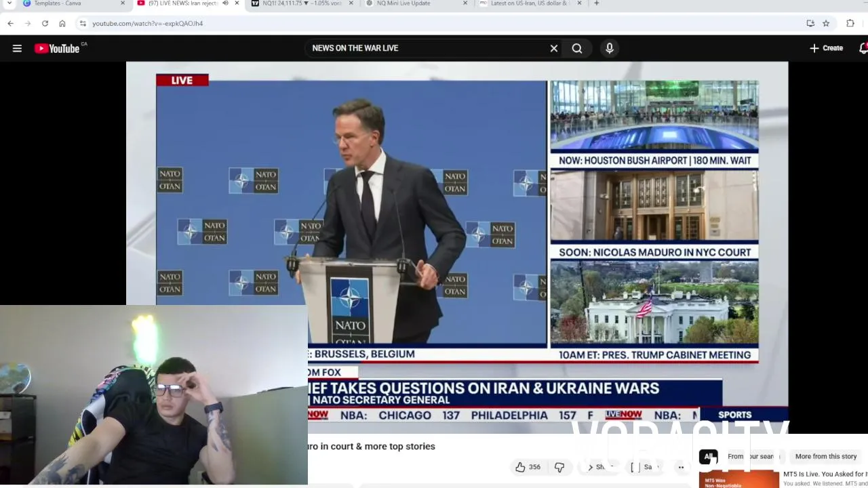Open a new browser tab
The image size is (868, 488).
tap(597, 3)
